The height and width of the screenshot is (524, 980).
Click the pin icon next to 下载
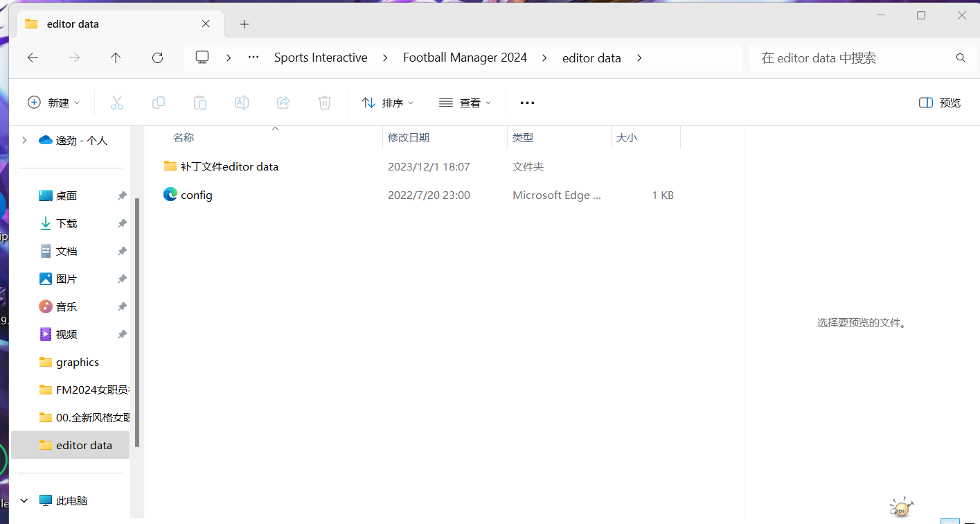122,224
